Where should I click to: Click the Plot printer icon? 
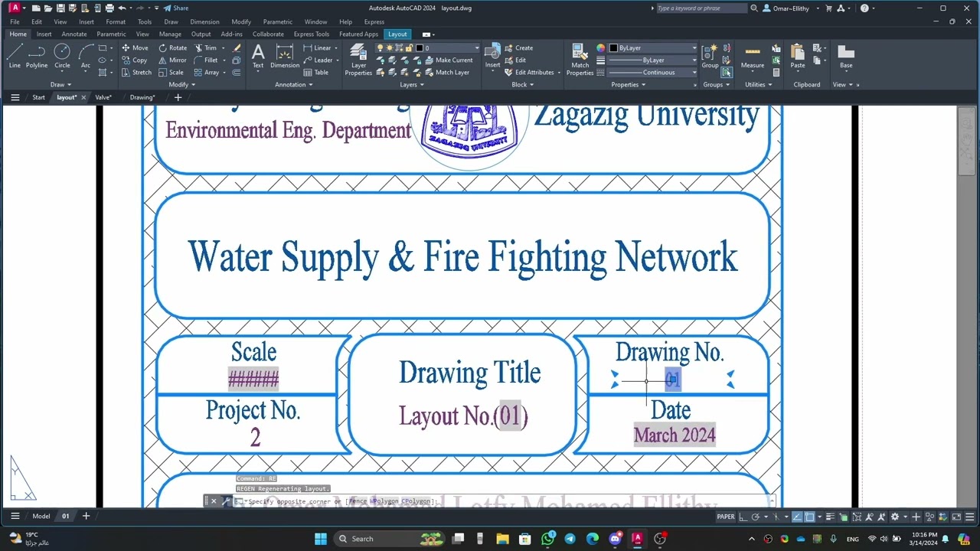pyautogui.click(x=109, y=8)
